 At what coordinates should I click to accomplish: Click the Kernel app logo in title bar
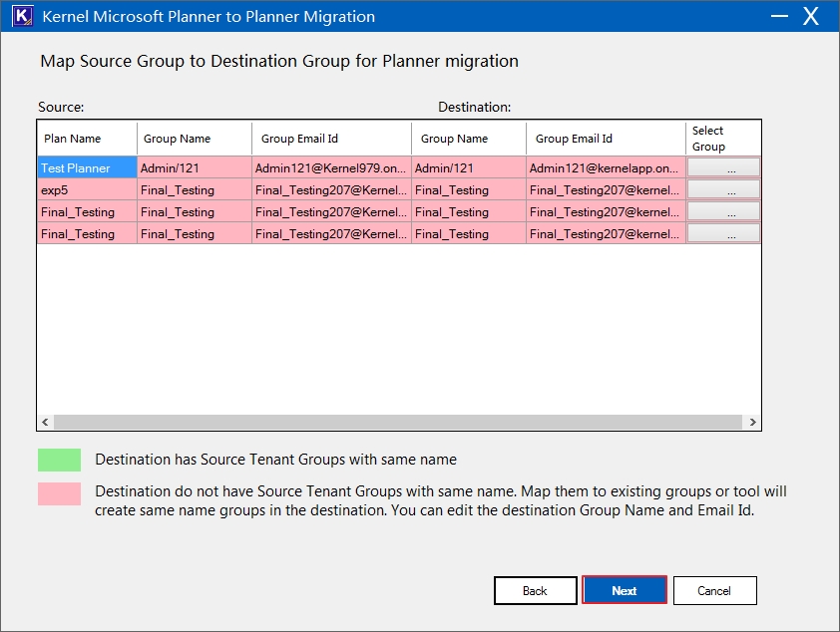[23, 16]
